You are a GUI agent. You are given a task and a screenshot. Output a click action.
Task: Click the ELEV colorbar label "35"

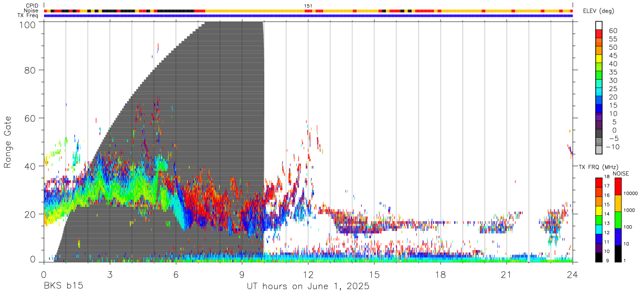pos(613,72)
